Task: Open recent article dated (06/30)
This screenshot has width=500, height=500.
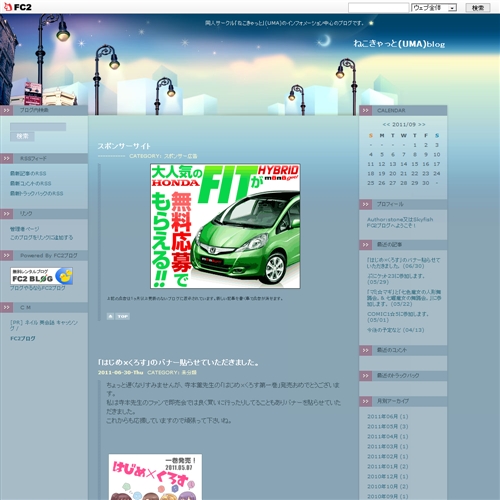Action: pos(403,263)
